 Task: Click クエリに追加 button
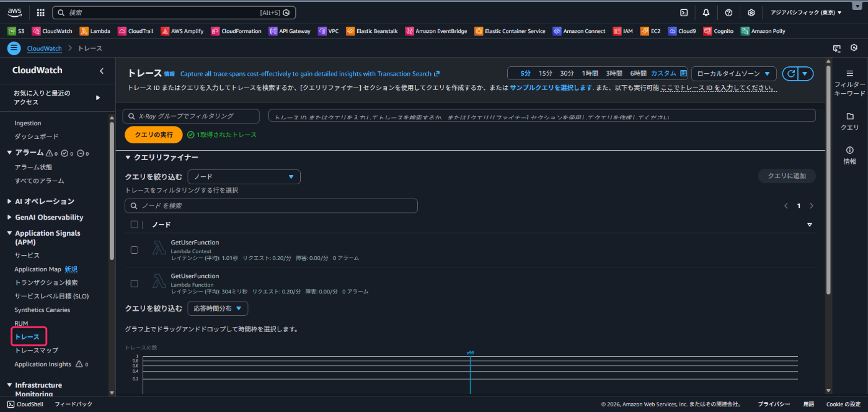pos(787,176)
